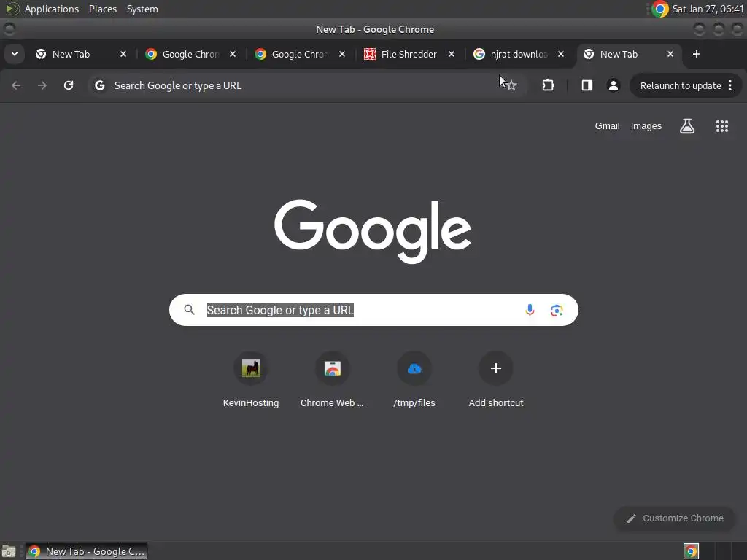
Task: Reload the current page
Action: pyautogui.click(x=69, y=85)
